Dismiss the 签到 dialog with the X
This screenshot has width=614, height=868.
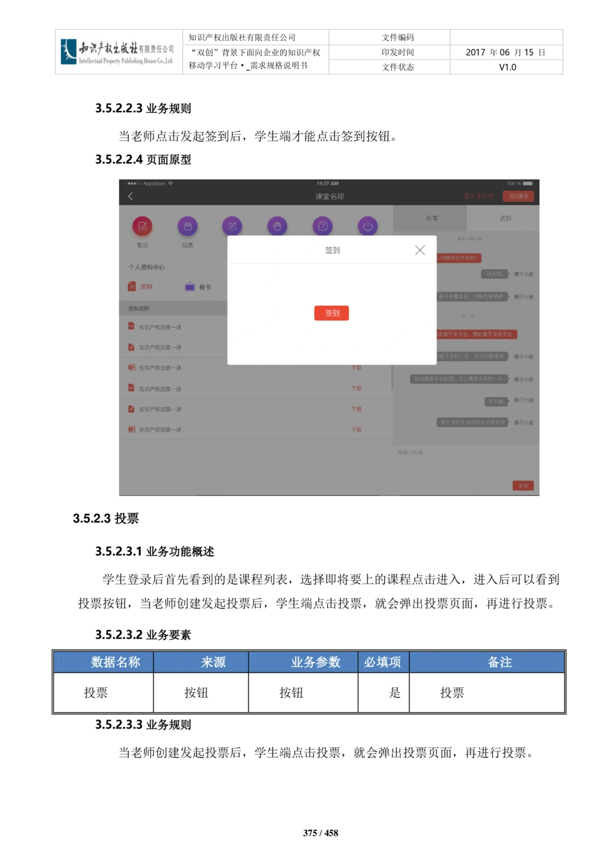(420, 250)
